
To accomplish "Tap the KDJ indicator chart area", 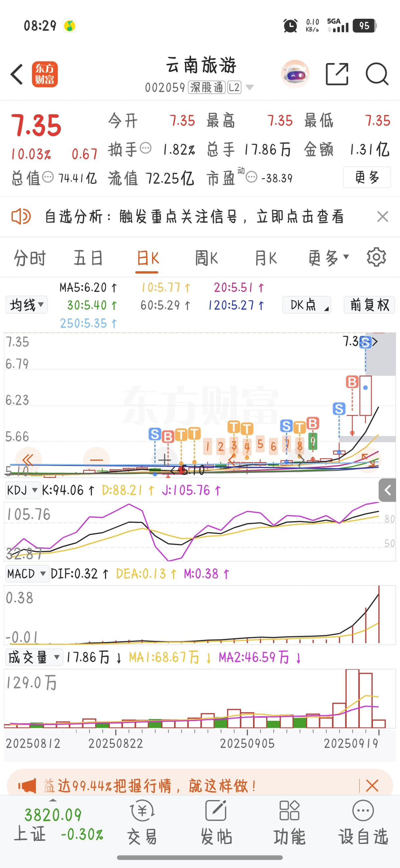I will tap(200, 531).
